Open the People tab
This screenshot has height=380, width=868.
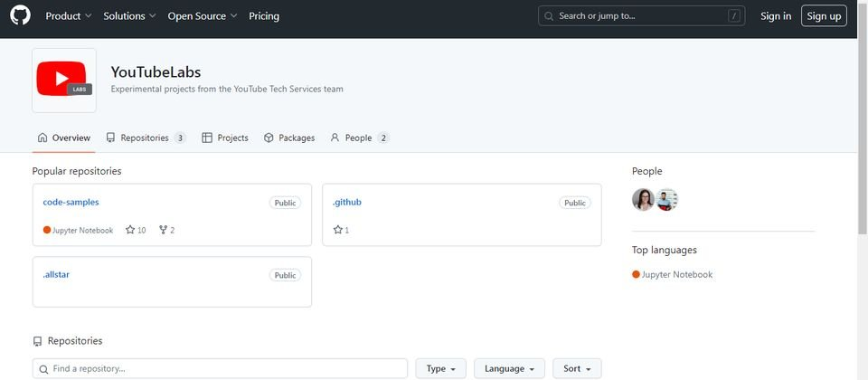(x=359, y=138)
